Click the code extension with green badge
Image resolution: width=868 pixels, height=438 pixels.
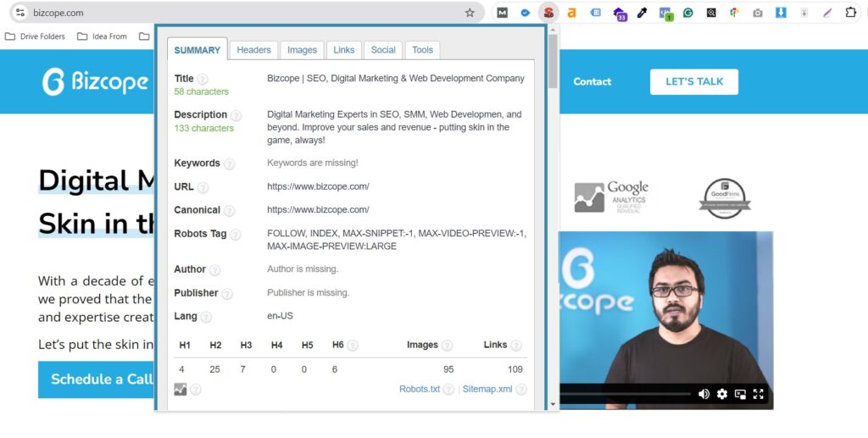(665, 14)
